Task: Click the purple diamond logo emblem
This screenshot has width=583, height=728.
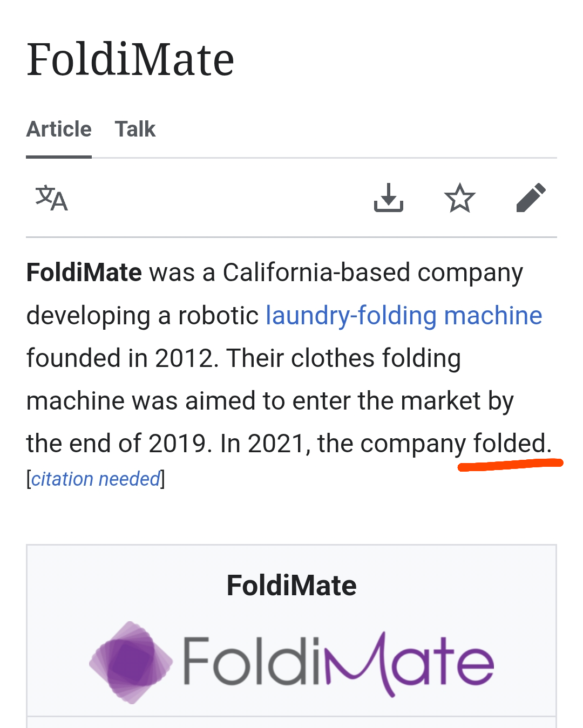Action: [131, 662]
